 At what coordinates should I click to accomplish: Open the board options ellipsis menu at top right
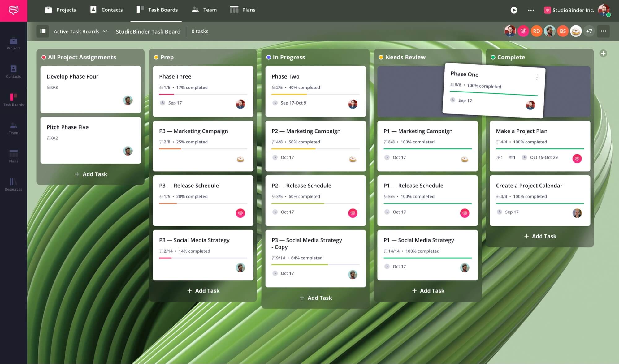[x=603, y=31]
